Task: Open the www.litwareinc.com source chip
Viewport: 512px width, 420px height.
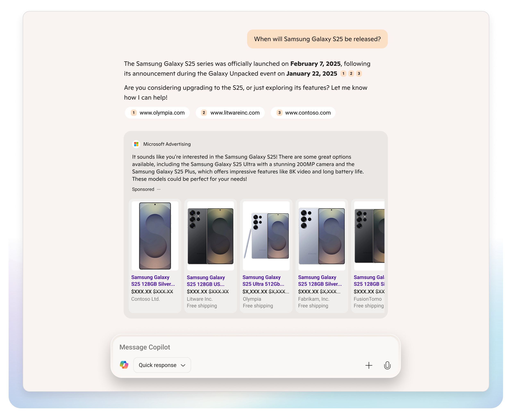Action: pyautogui.click(x=230, y=113)
